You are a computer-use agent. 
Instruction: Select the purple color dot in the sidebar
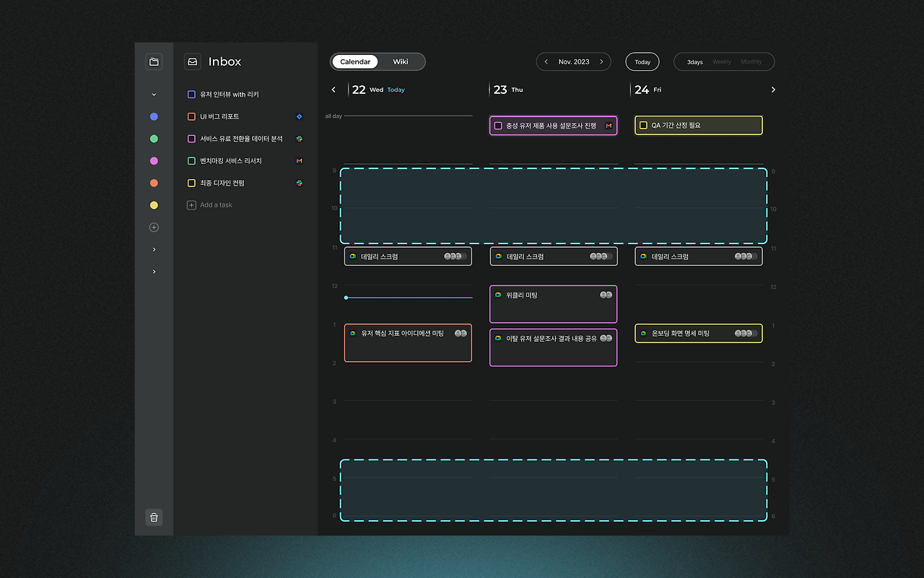tap(154, 161)
